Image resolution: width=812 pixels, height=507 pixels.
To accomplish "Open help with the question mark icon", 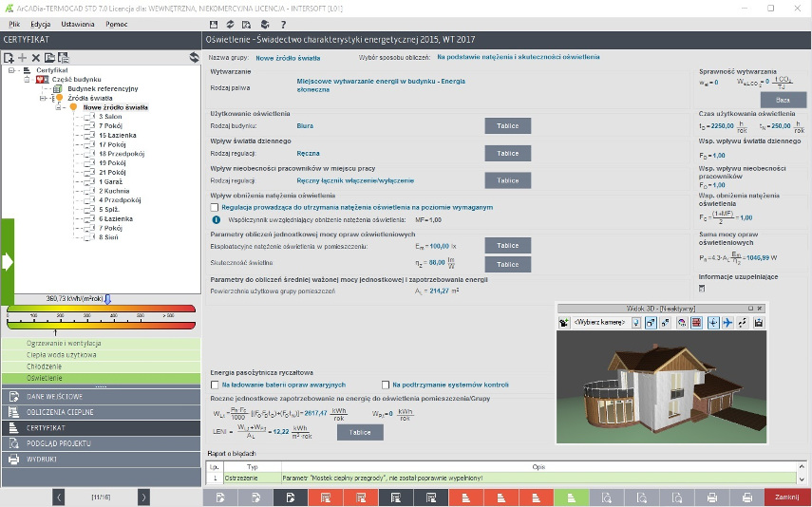I will tap(283, 25).
